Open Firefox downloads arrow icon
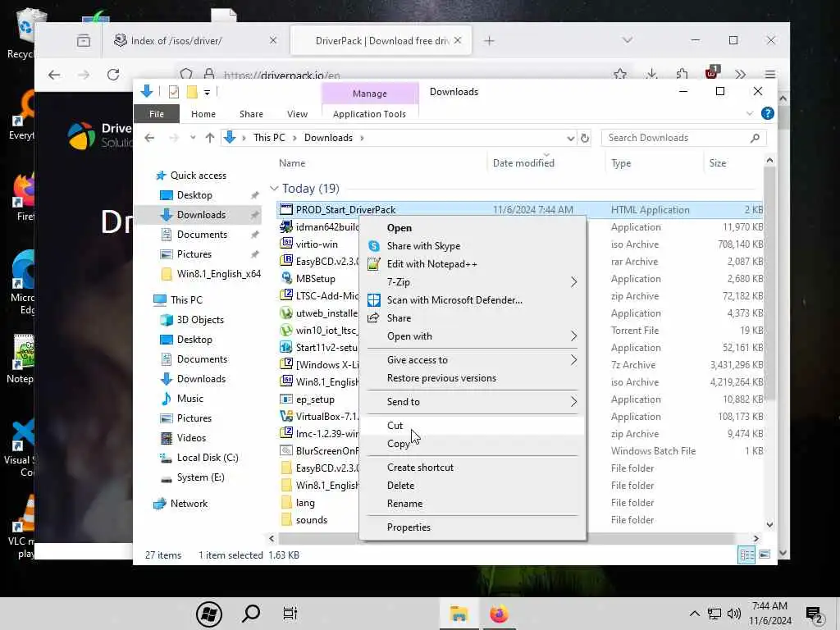Screen dimensions: 840x630 click(651, 75)
